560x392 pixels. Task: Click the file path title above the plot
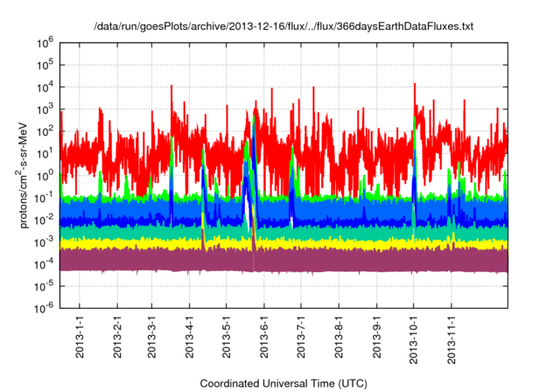(283, 26)
